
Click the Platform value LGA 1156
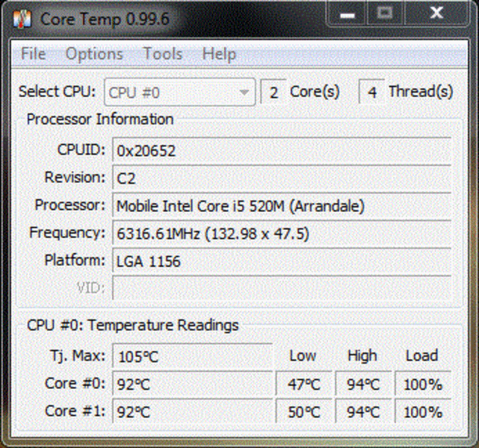[282, 261]
